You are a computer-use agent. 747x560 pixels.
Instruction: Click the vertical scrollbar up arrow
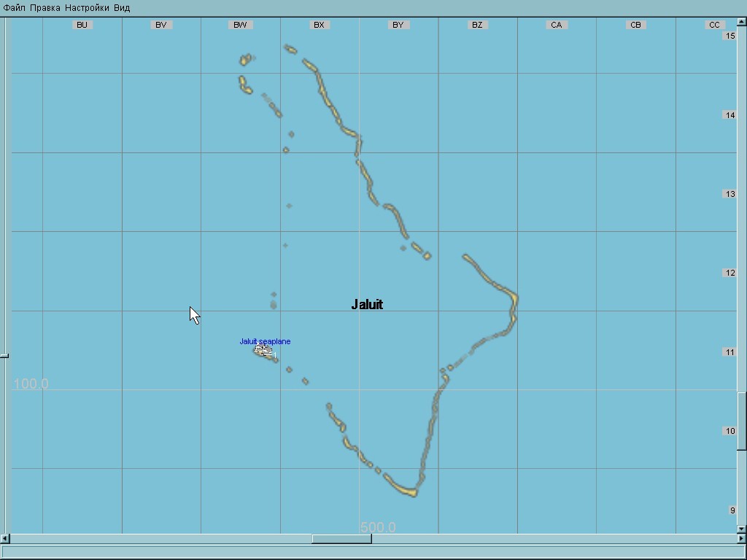point(742,21)
